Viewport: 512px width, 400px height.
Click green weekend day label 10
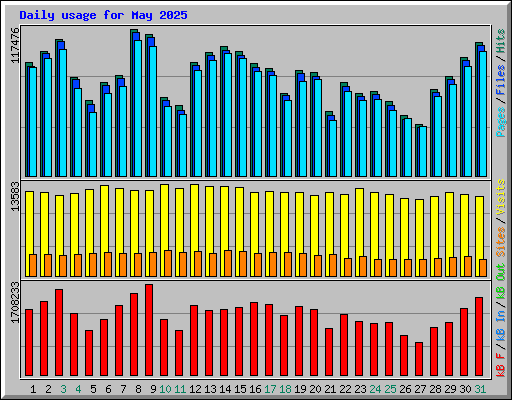point(165,389)
